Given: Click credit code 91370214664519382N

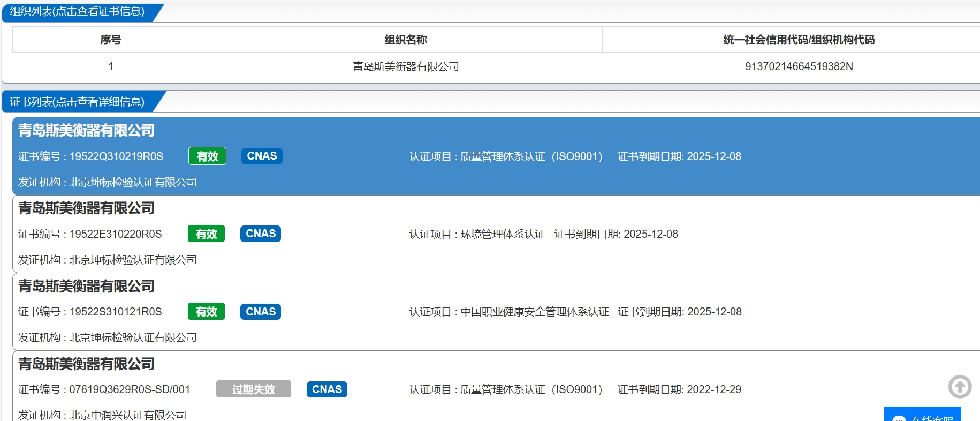Looking at the screenshot, I should [799, 66].
